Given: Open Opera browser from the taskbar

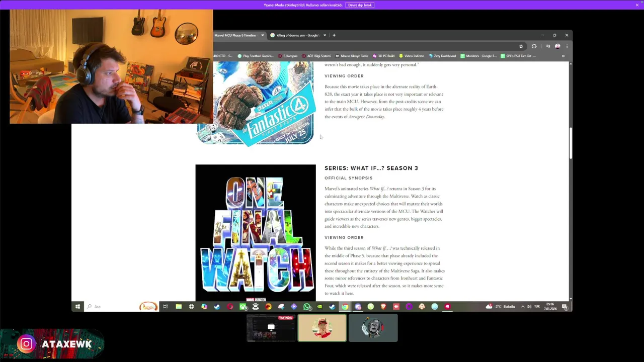Looking at the screenshot, I should (230, 306).
